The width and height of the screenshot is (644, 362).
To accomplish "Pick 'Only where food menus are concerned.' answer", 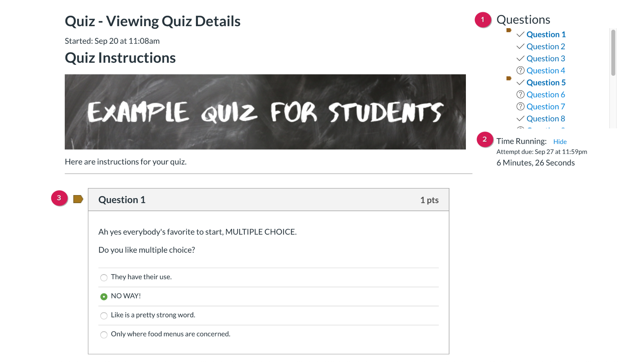I will (x=104, y=335).
